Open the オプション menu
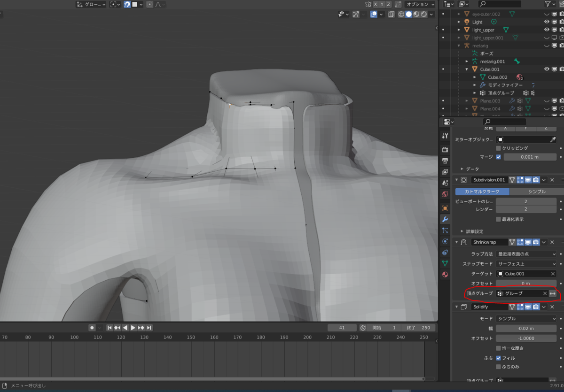 coord(420,4)
